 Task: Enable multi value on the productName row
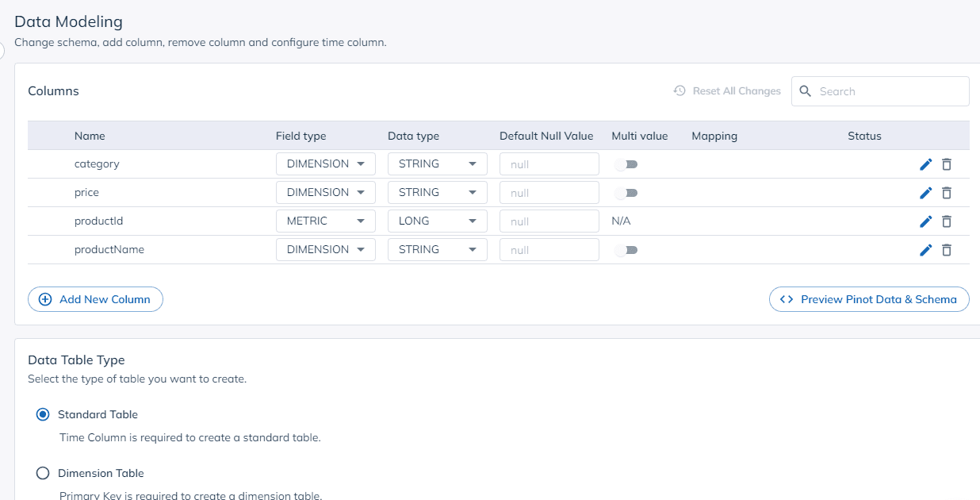click(x=626, y=249)
